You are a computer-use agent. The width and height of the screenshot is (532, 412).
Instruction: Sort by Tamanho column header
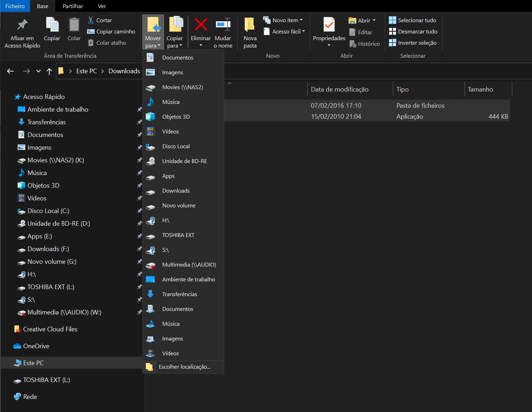pos(488,89)
